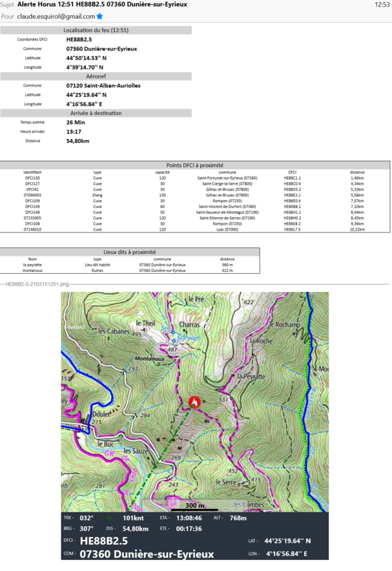The width and height of the screenshot is (392, 571).
Task: Select recipient claude.esquirol@gmail.com
Action: coord(56,16)
